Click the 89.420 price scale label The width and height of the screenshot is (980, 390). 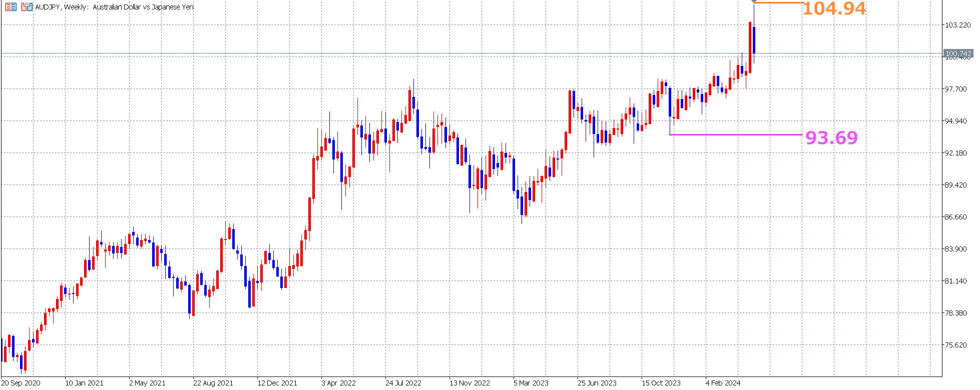click(955, 185)
